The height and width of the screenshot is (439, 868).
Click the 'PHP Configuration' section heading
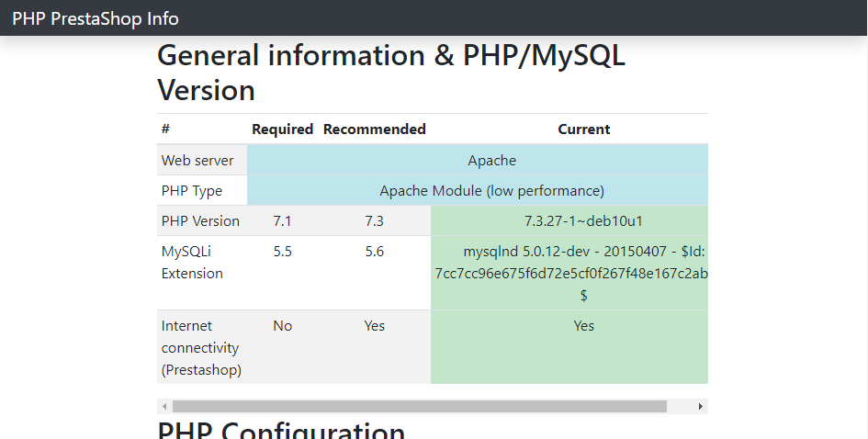coord(281,431)
